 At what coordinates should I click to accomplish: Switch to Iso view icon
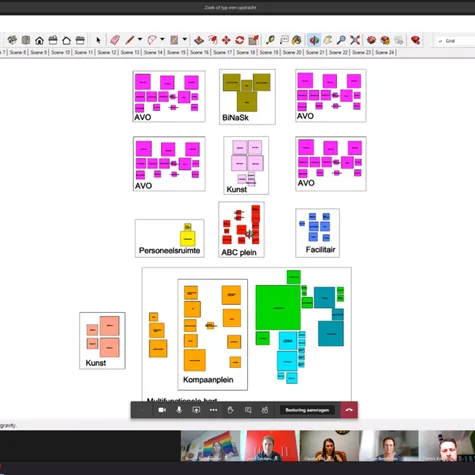pyautogui.click(x=12, y=40)
